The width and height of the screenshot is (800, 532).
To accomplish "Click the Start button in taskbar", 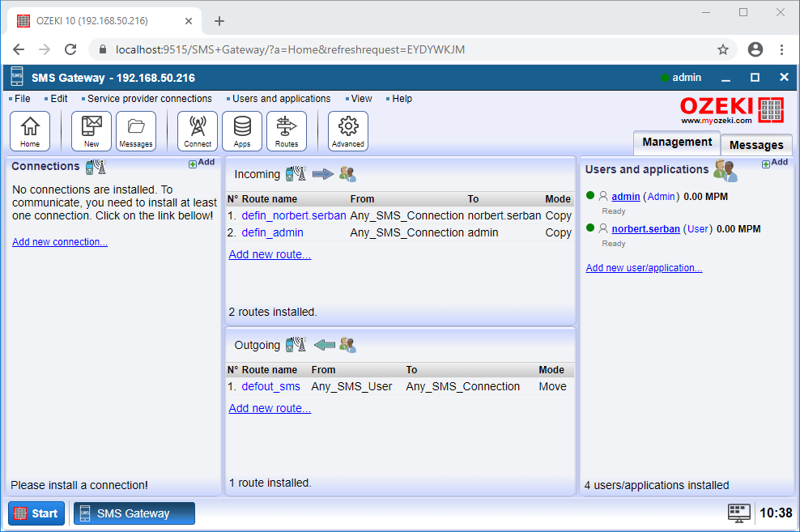I will 36,513.
